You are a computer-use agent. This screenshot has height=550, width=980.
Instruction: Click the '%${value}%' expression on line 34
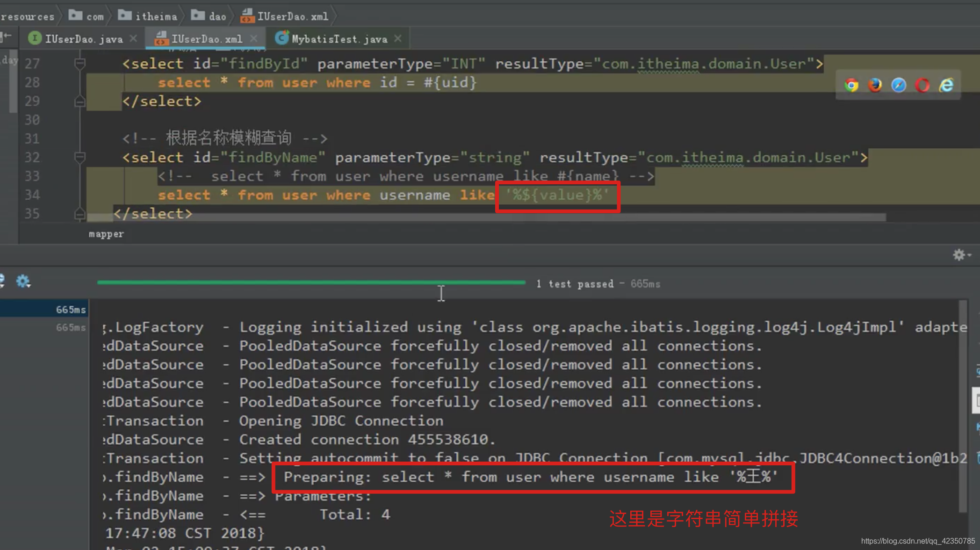pos(557,195)
